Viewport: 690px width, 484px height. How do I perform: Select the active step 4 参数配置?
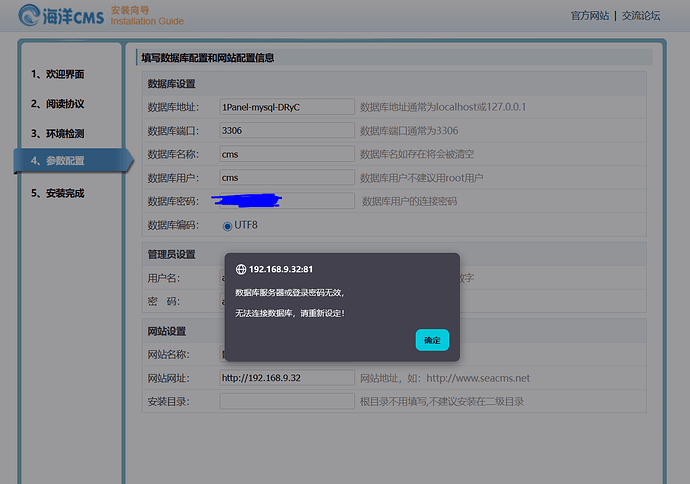pos(62,161)
